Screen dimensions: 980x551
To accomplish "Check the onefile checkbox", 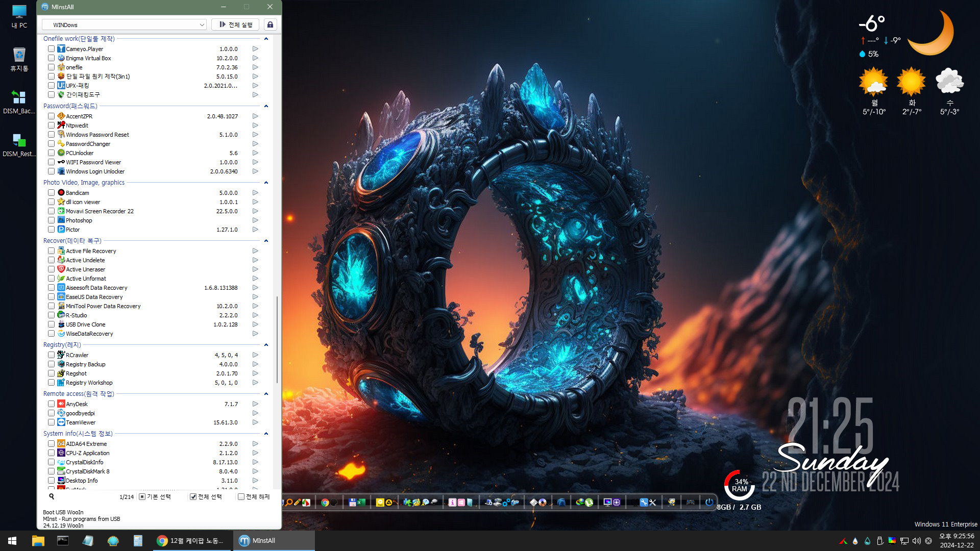I will coord(51,67).
